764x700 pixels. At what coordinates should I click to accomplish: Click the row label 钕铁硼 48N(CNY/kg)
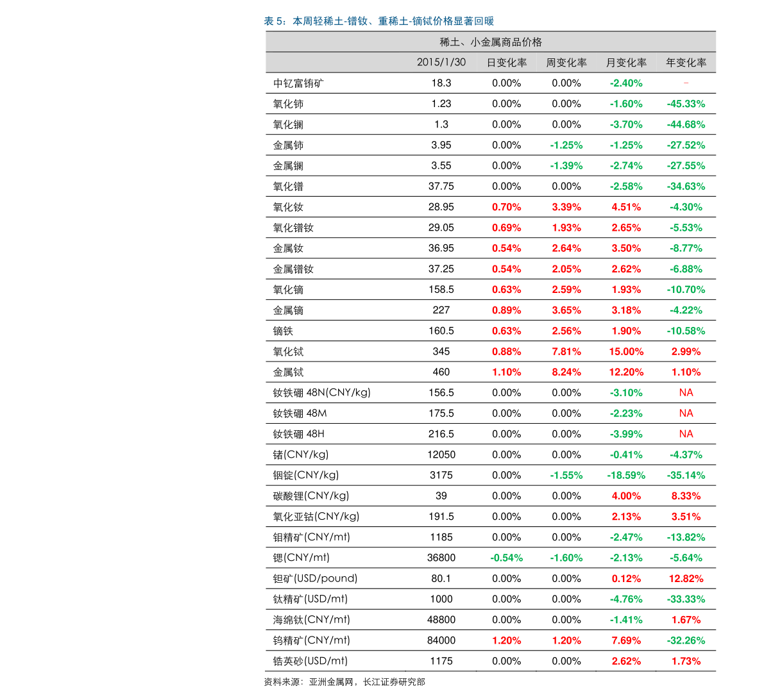321,393
